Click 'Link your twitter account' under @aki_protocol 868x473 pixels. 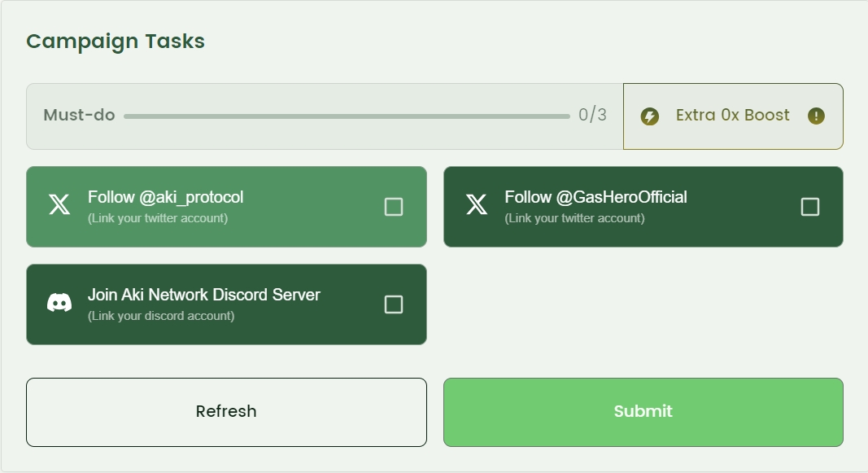(x=158, y=218)
